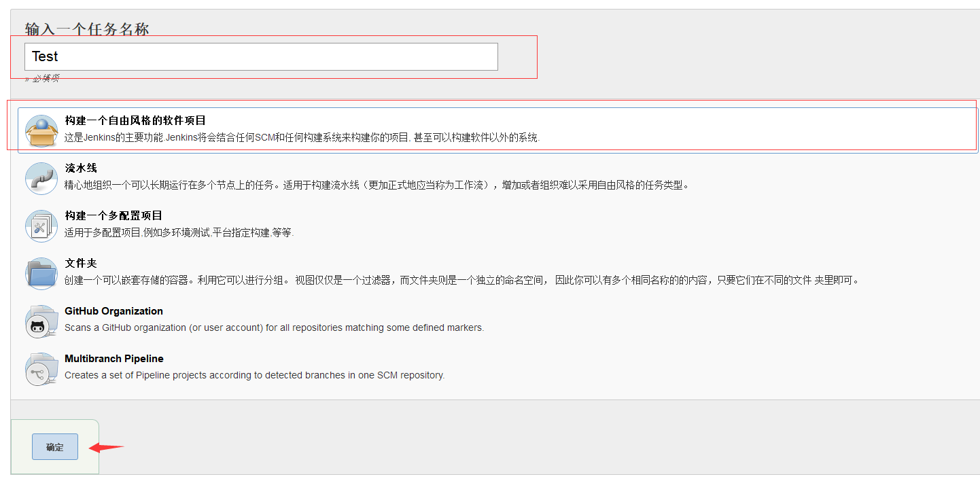Click the Freestyle project box icon

[x=41, y=131]
